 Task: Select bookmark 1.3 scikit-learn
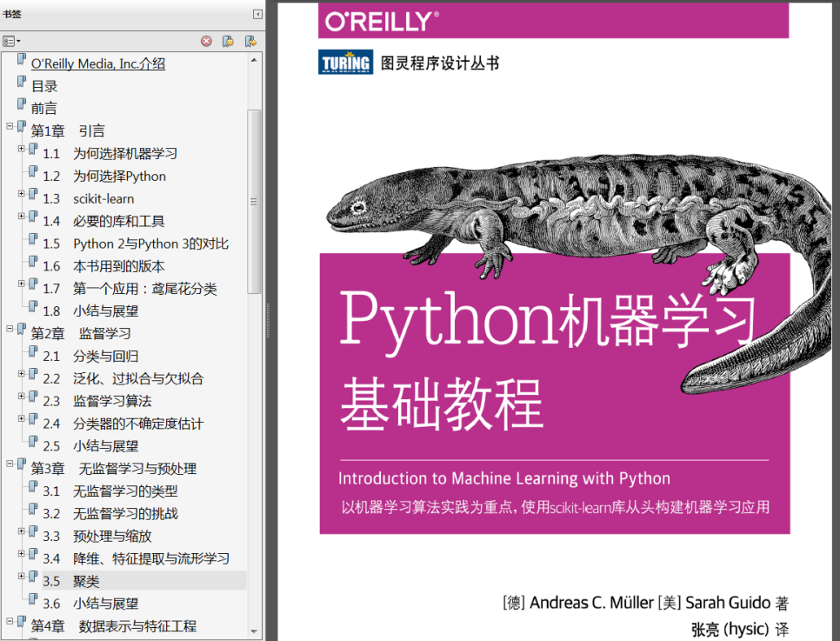click(89, 199)
